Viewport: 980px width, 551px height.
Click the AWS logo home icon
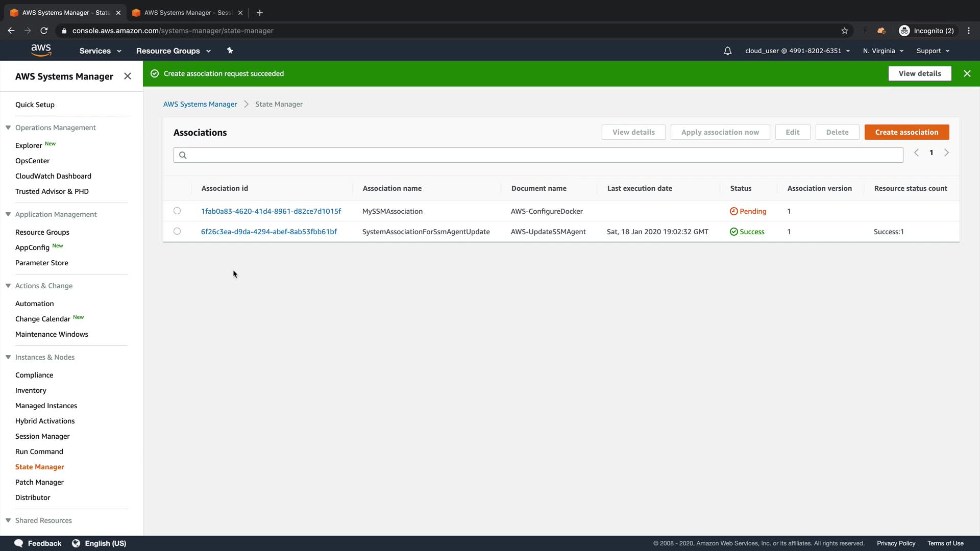pos(41,50)
